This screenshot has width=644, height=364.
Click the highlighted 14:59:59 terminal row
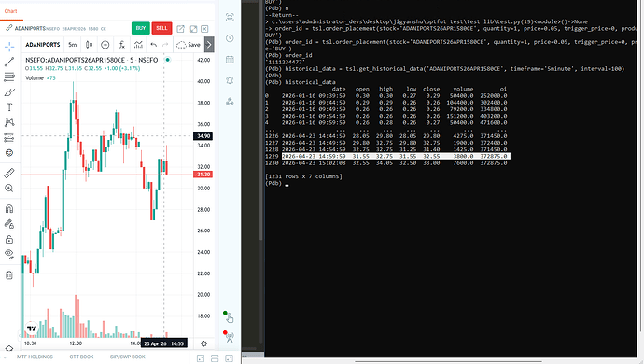[x=397, y=156]
